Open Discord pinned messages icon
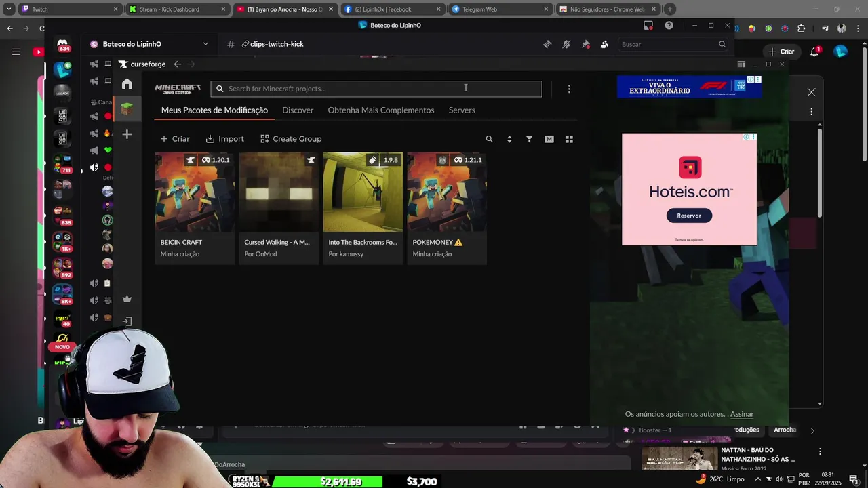868x488 pixels. [x=586, y=44]
